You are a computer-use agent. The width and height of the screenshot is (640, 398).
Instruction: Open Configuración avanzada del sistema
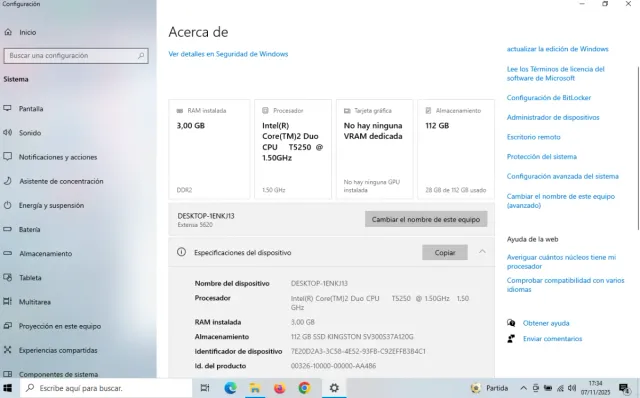[x=562, y=176]
